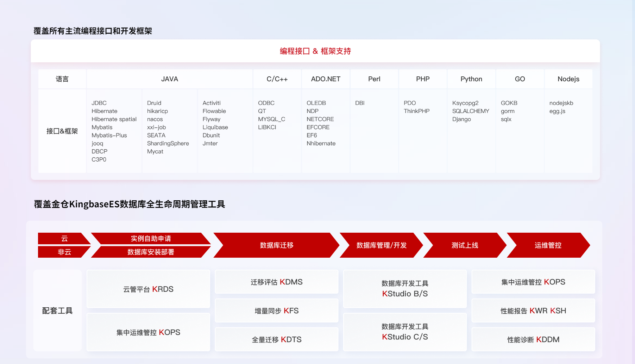Screen dimensions: 635x364
Task: Select the 'JDBC' entry
Action: (99, 103)
